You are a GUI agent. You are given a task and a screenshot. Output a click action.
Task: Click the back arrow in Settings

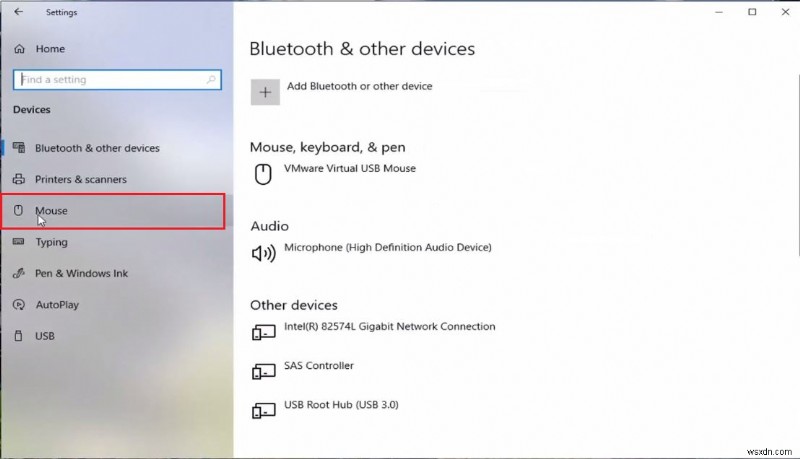point(19,12)
